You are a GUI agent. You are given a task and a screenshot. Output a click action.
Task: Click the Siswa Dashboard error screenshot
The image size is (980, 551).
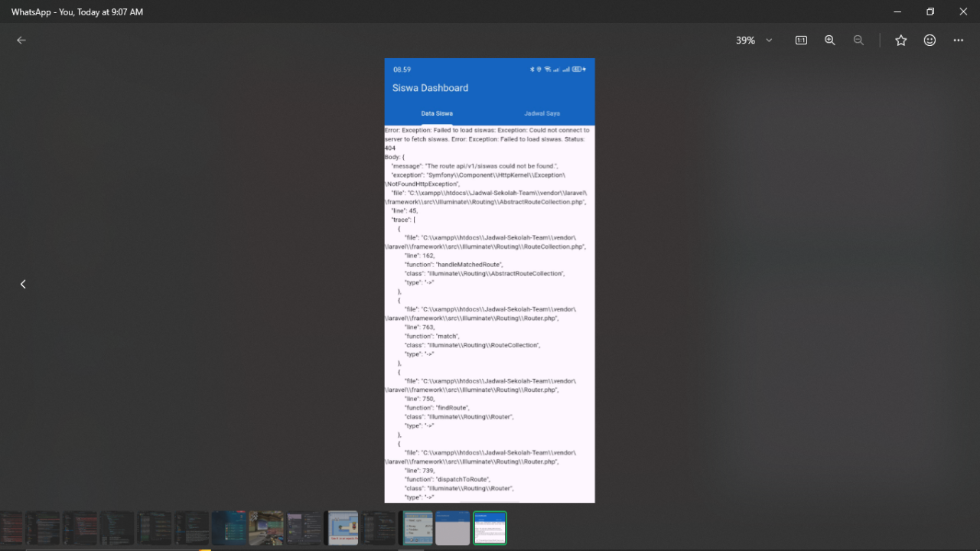coord(490,306)
